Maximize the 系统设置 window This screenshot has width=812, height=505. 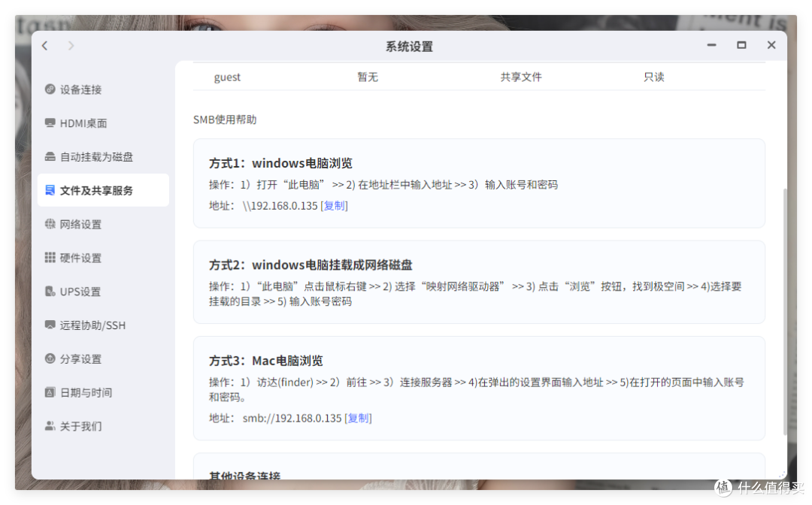point(741,45)
